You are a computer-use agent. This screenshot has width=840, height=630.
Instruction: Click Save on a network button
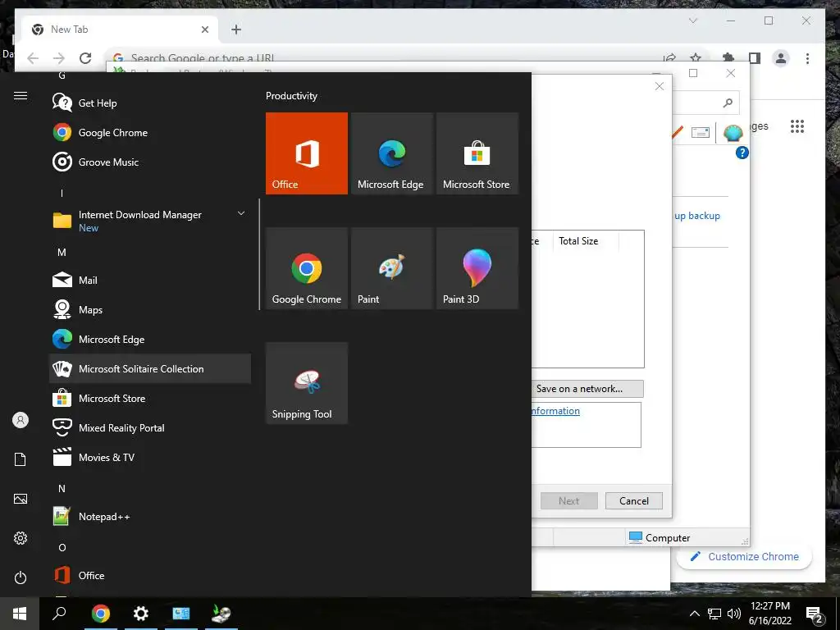coord(587,389)
